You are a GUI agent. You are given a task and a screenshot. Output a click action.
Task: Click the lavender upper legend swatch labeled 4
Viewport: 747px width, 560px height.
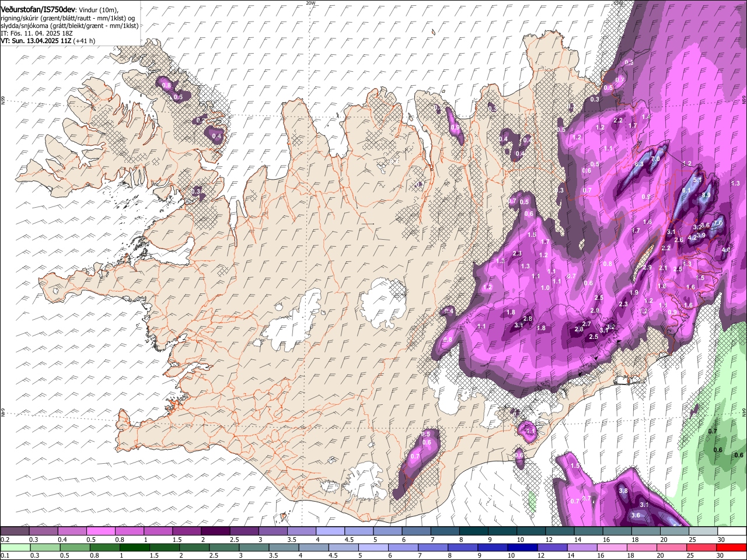click(329, 531)
